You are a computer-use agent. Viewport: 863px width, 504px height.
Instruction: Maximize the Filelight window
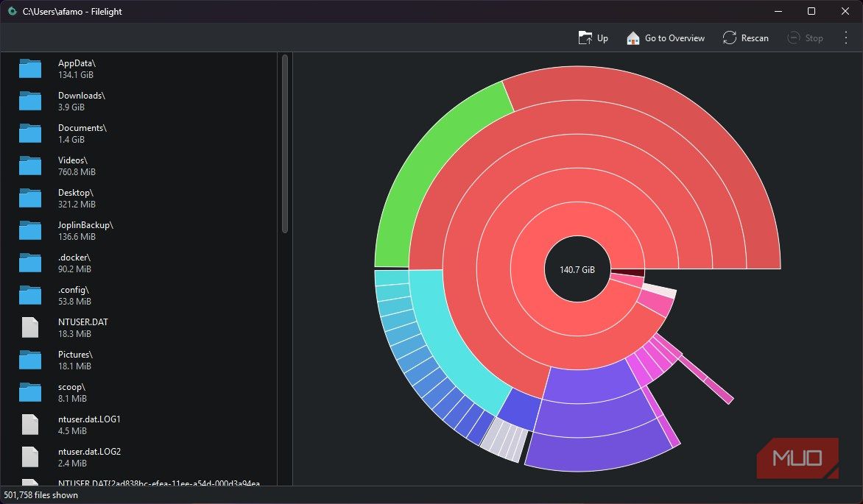[811, 11]
